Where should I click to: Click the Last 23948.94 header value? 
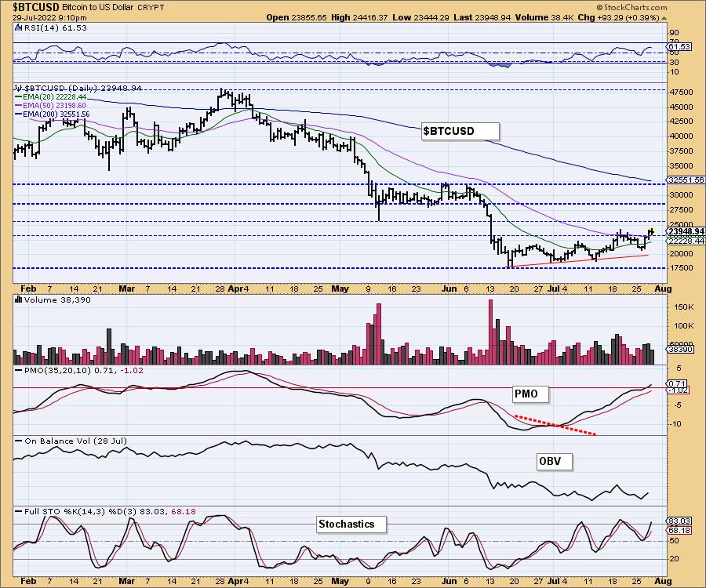click(482, 17)
